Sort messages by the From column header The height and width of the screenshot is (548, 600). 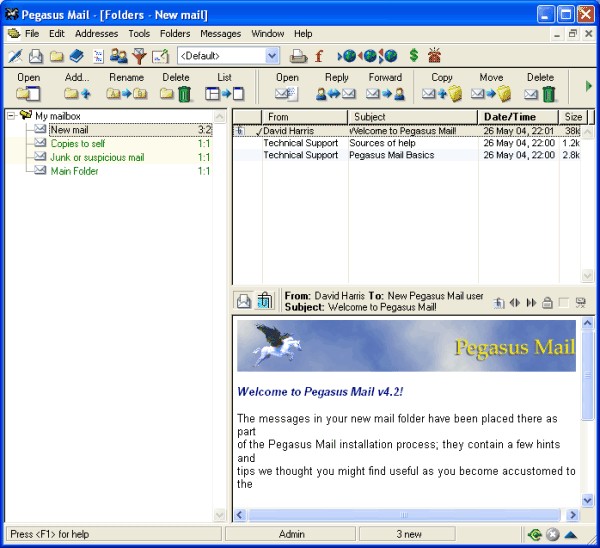coord(305,117)
